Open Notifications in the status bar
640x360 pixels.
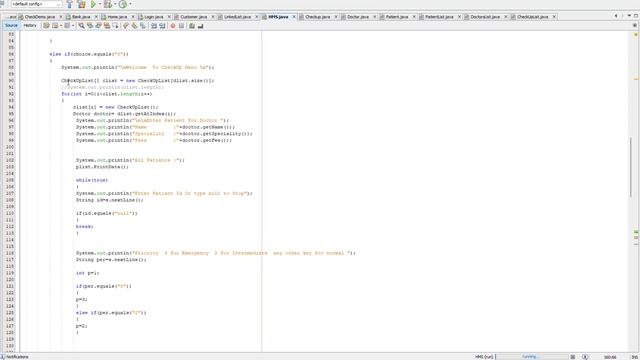[15, 357]
